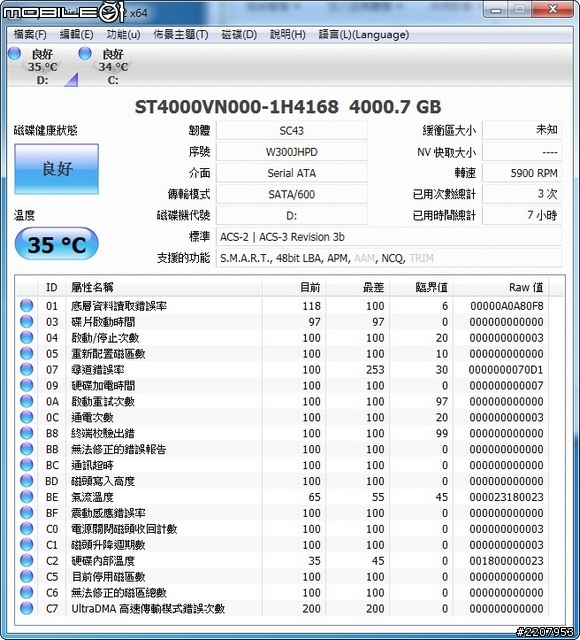
Task: Click the 35 °C temperature button
Action: click(x=56, y=244)
